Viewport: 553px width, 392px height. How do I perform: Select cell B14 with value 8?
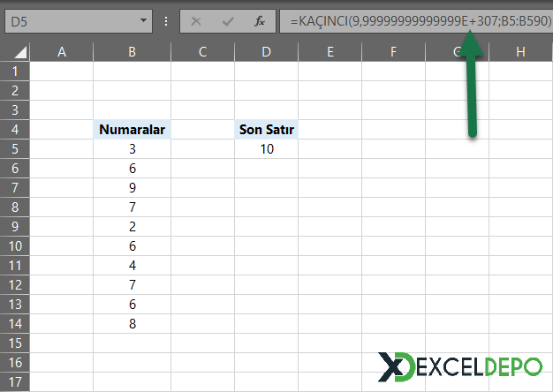pos(133,324)
